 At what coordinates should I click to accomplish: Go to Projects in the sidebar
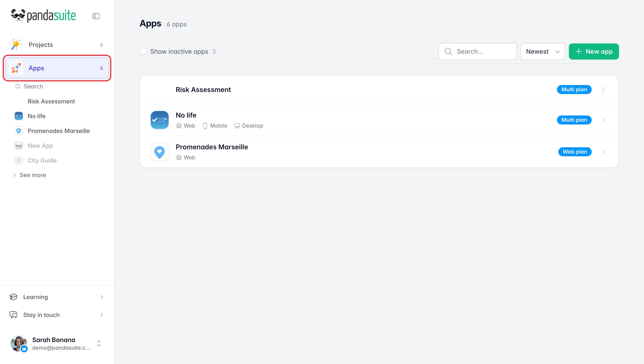click(57, 45)
